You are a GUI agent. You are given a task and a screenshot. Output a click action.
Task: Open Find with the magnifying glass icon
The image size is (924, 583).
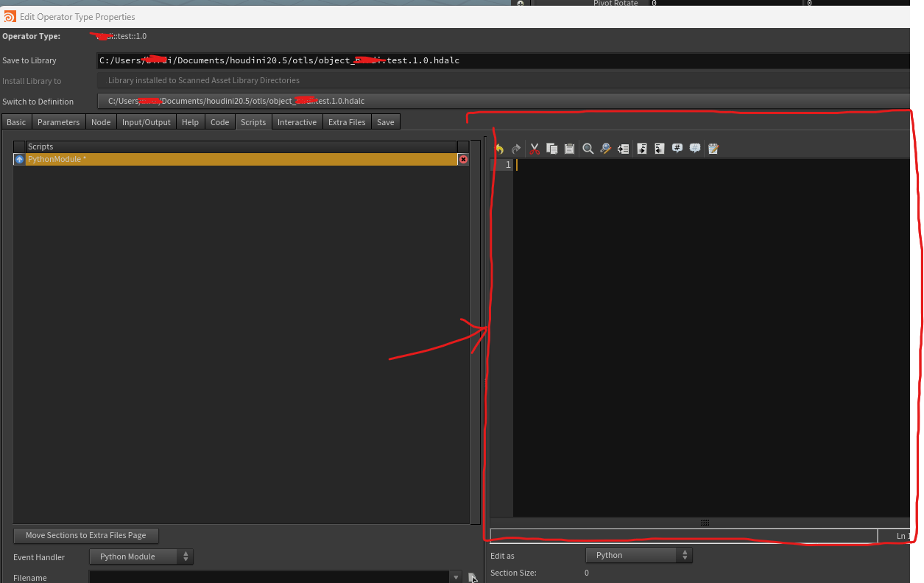pyautogui.click(x=588, y=149)
